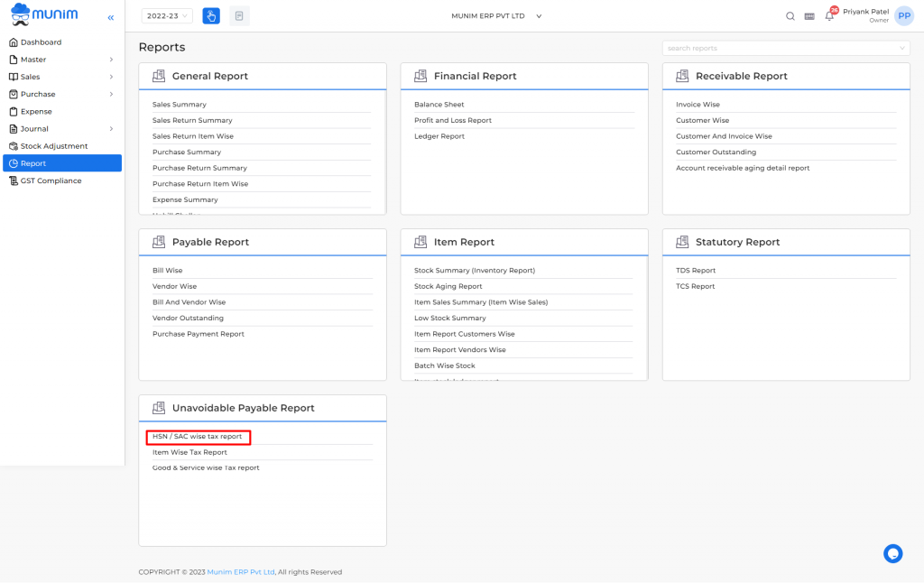This screenshot has height=583, width=924.
Task: Click the Purchase icon in sidebar
Action: pos(14,95)
